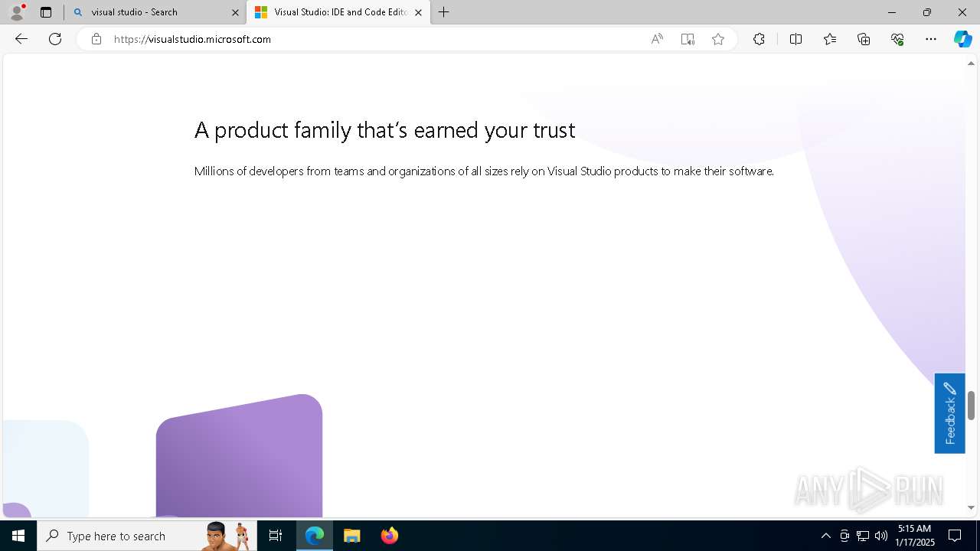This screenshot has height=551, width=980.
Task: Add this page to favorites star
Action: 718,39
